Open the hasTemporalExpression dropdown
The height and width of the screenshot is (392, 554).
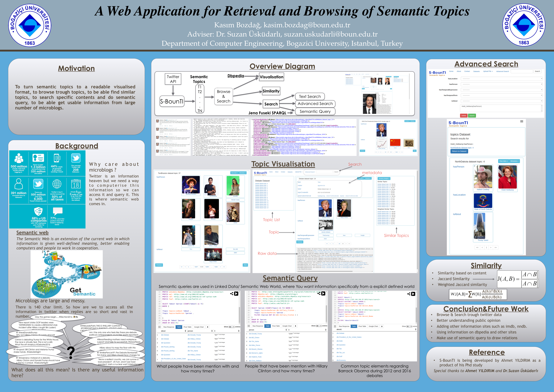point(501,90)
